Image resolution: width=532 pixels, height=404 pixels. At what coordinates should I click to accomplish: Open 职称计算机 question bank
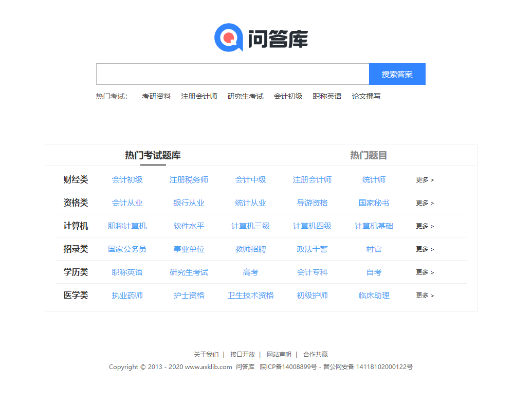click(x=127, y=226)
